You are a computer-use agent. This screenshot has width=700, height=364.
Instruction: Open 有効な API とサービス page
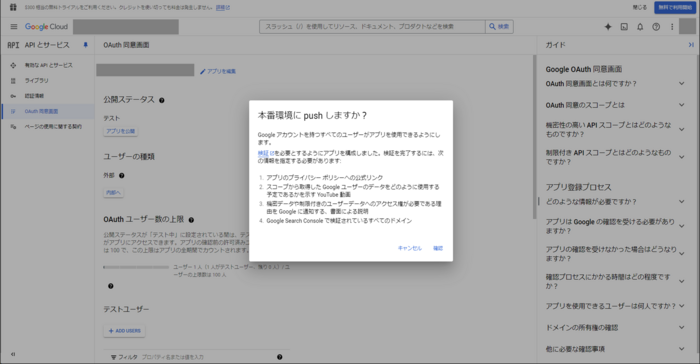(47, 65)
